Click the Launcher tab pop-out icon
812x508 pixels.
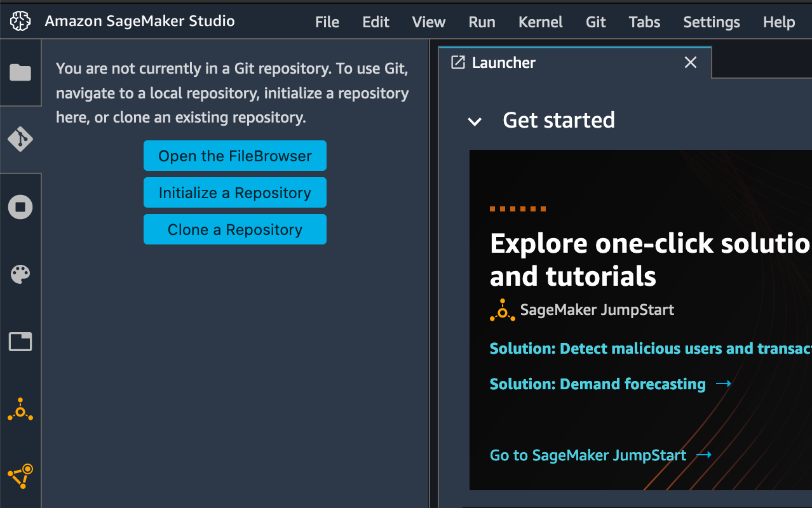(457, 62)
